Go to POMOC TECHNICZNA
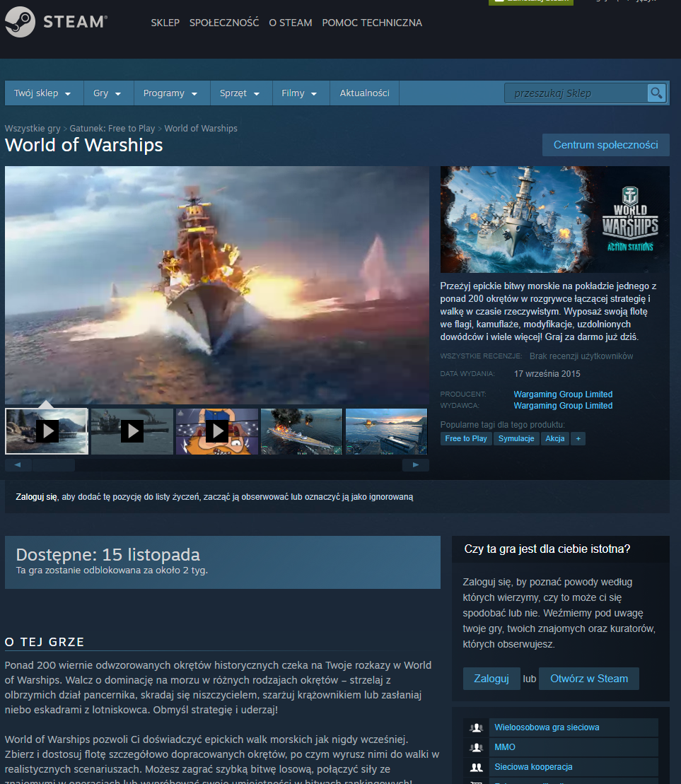681x784 pixels. pos(371,23)
